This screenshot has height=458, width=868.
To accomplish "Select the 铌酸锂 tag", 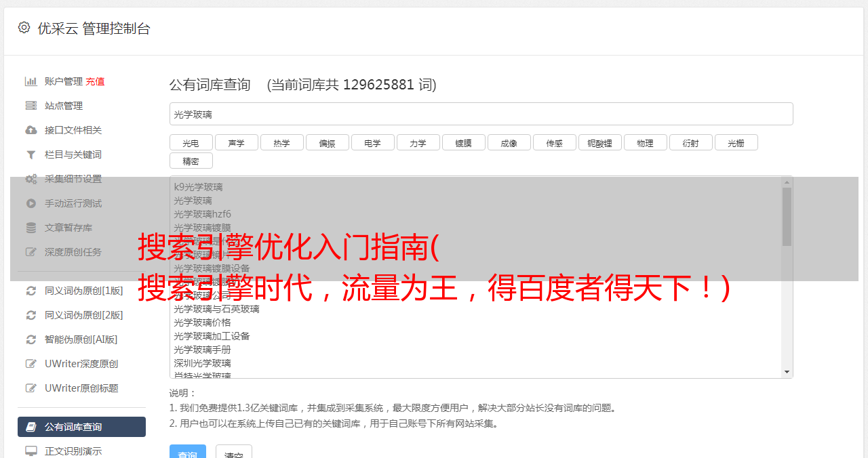I will (x=599, y=143).
